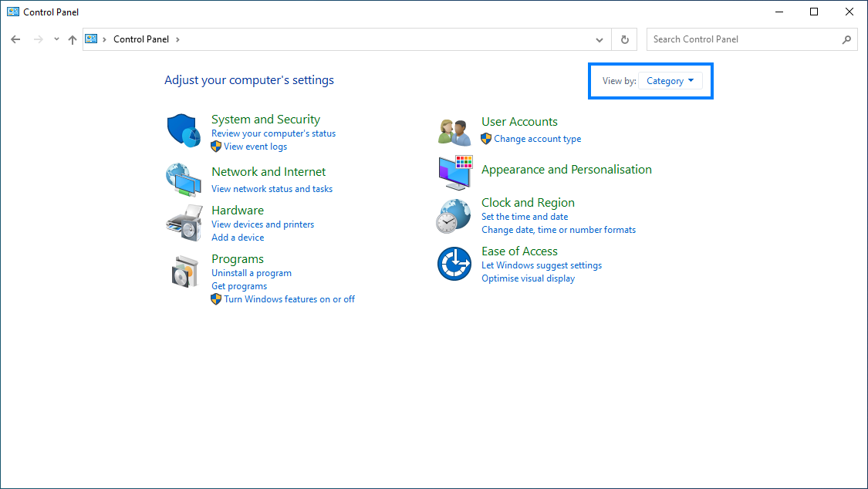Click Change account type
868x489 pixels.
[x=537, y=138]
